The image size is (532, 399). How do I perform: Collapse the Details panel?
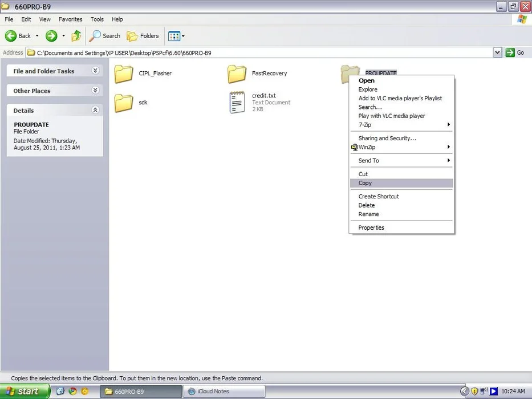pyautogui.click(x=95, y=110)
